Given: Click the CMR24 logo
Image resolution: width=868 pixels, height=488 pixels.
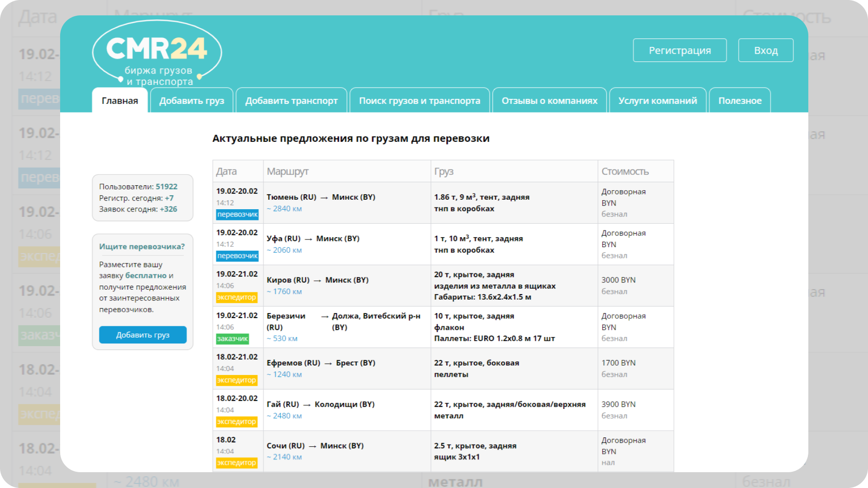Looking at the screenshot, I should pyautogui.click(x=157, y=53).
